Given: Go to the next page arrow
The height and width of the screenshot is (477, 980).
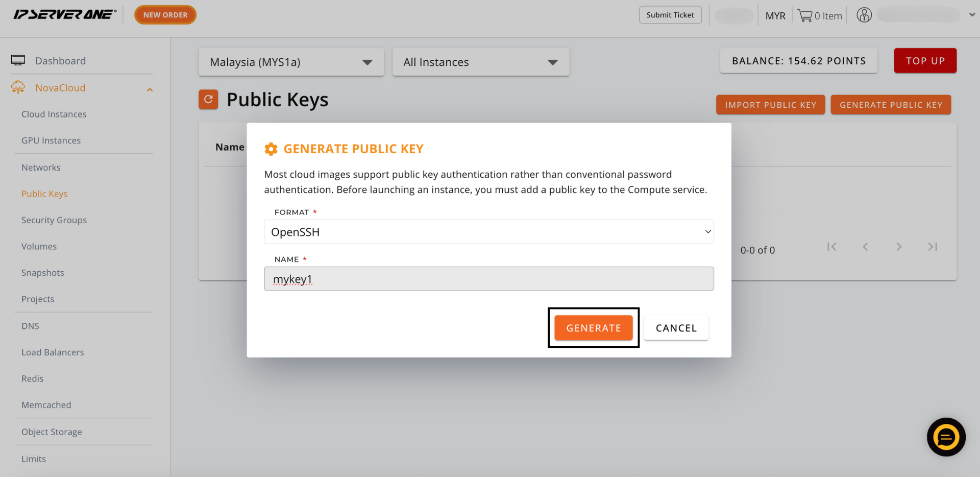Looking at the screenshot, I should (x=899, y=247).
